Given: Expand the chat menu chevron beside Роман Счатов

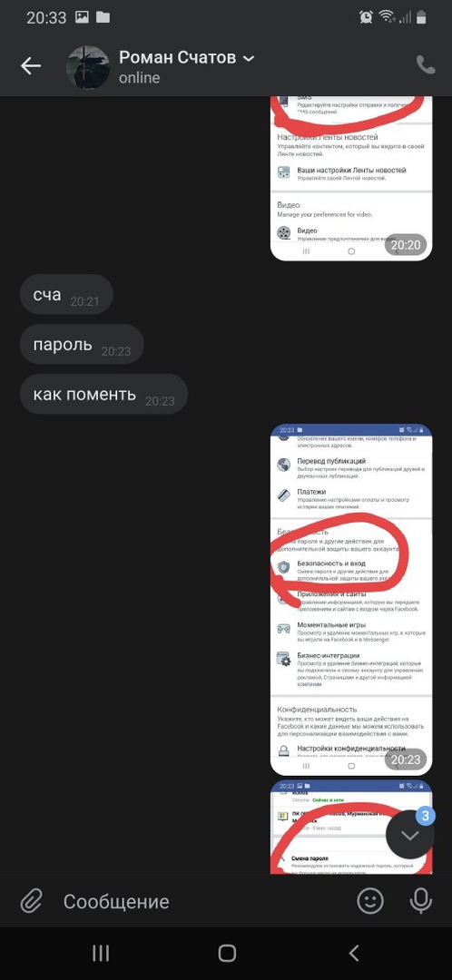Looking at the screenshot, I should (x=248, y=58).
